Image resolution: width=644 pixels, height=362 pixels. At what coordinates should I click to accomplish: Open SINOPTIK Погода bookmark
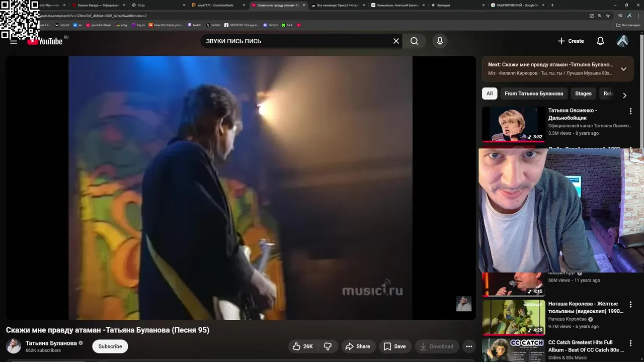(x=242, y=25)
